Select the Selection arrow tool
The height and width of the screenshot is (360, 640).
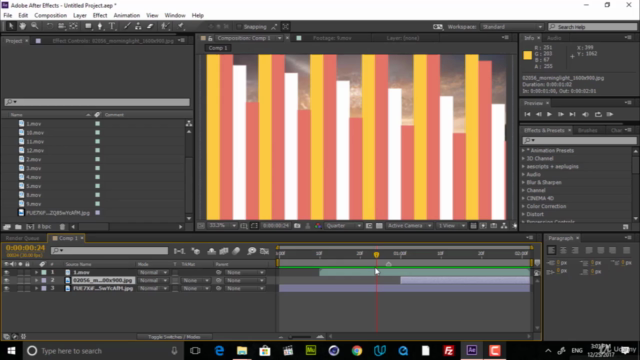11,26
